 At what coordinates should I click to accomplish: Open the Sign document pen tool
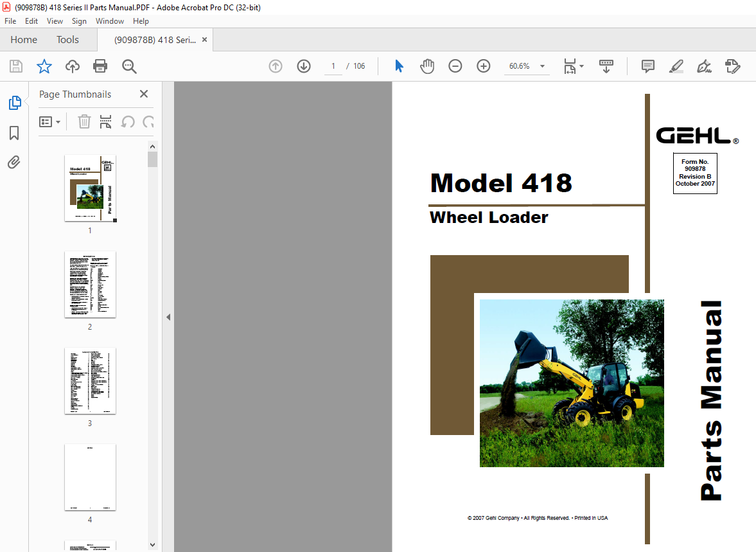(705, 66)
